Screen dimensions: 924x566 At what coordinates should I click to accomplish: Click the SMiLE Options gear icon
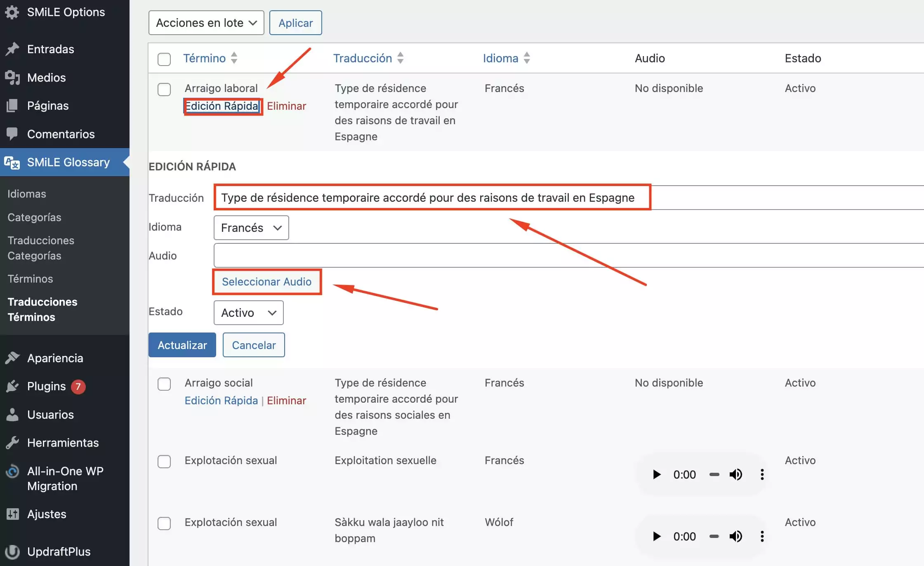point(12,12)
